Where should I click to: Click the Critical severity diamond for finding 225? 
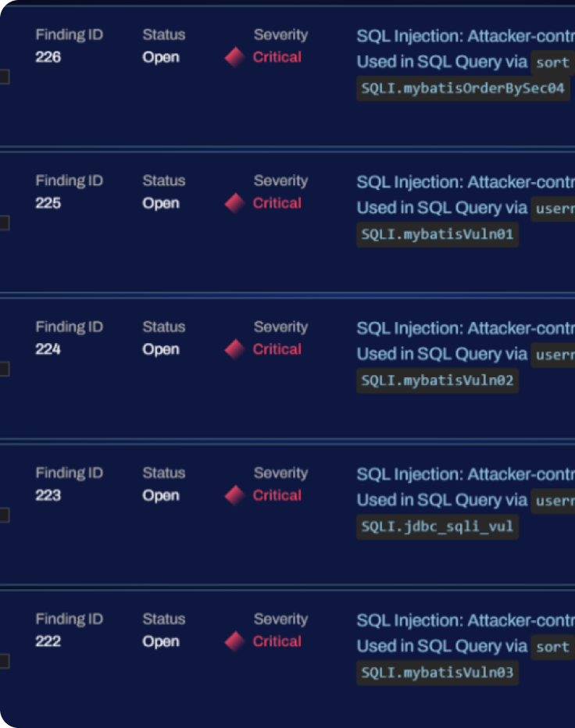coord(234,203)
